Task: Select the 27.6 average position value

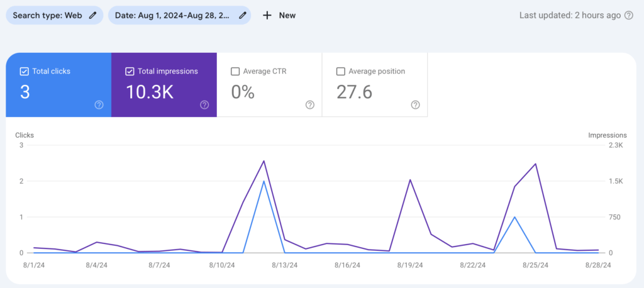Action: pos(354,92)
